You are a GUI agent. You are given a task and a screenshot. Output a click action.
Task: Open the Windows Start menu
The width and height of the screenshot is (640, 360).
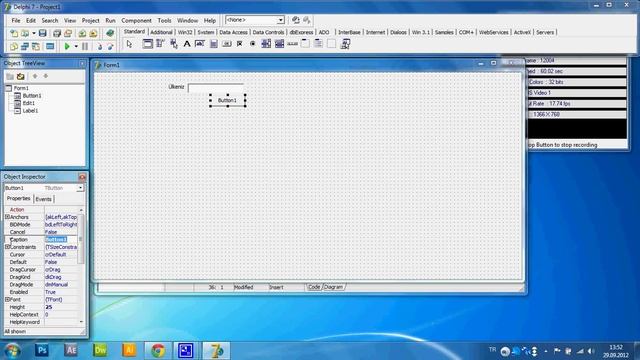click(12, 351)
